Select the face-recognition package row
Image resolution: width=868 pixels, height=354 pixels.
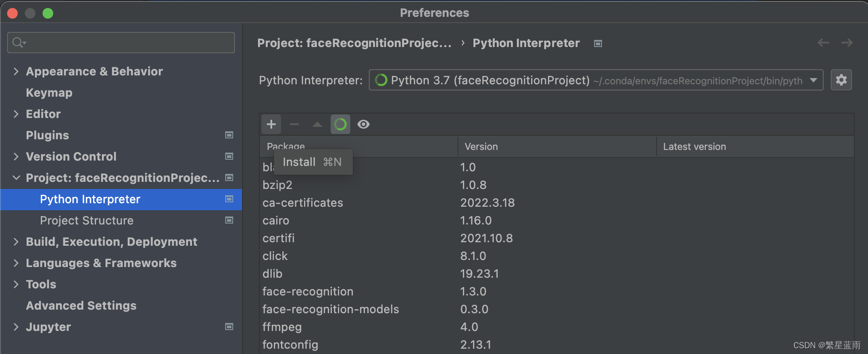pos(308,291)
